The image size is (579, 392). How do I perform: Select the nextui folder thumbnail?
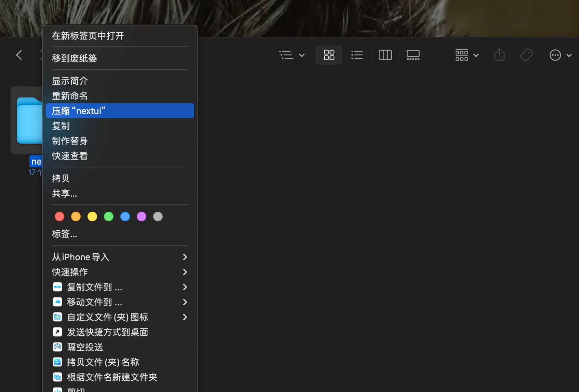click(29, 121)
